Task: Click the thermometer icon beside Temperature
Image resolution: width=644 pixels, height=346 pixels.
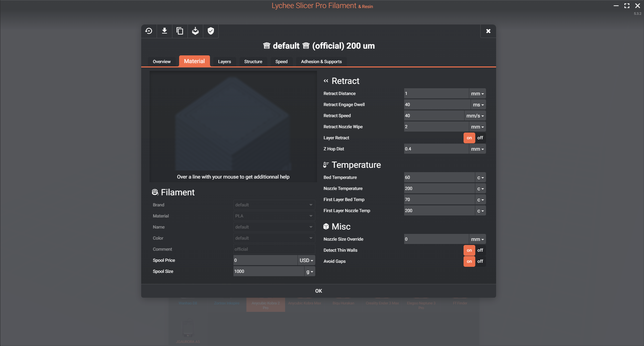Action: [326, 164]
